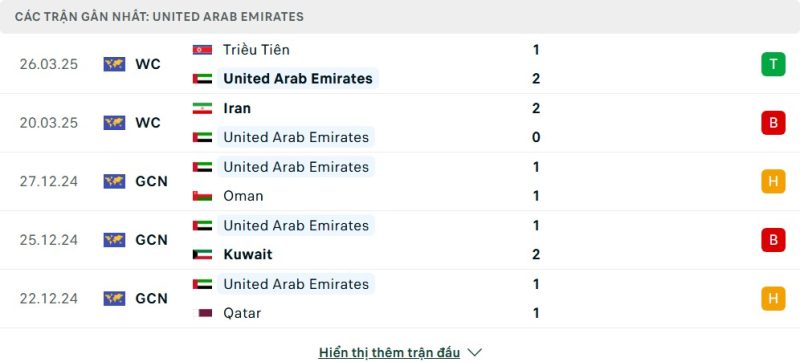The image size is (800, 362).
Task: Click red B badge for Kuwait match
Action: tap(773, 240)
